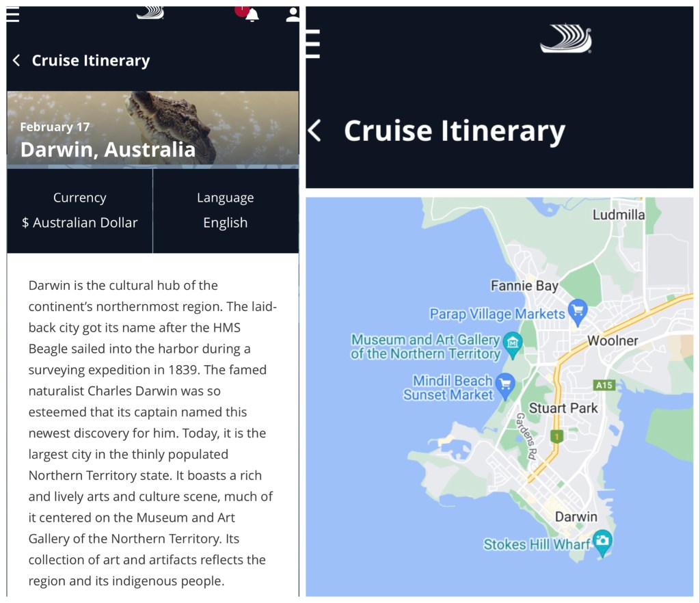This screenshot has height=603, width=700.
Task: Click the notification bell icon
Action: pyautogui.click(x=252, y=14)
